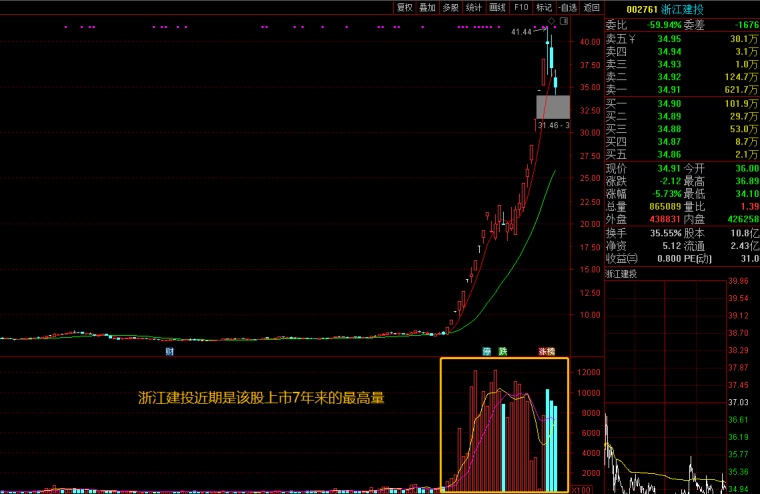The width and height of the screenshot is (760, 494).
Task: Select the 卖一 ask price row
Action: pyautogui.click(x=680, y=90)
